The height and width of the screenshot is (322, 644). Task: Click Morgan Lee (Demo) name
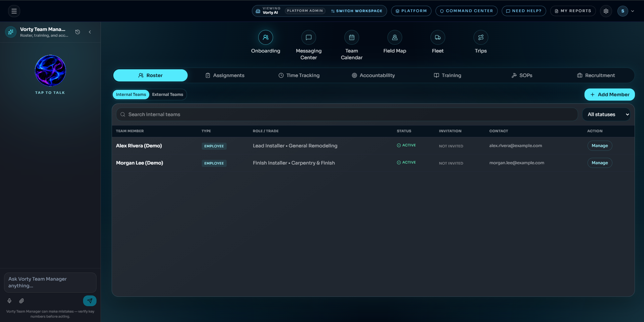140,163
